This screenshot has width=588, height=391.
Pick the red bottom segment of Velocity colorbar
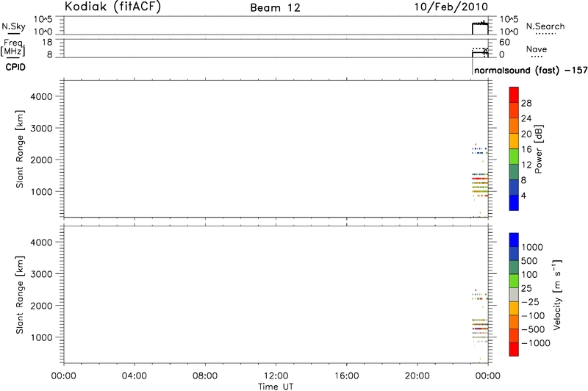pyautogui.click(x=514, y=351)
